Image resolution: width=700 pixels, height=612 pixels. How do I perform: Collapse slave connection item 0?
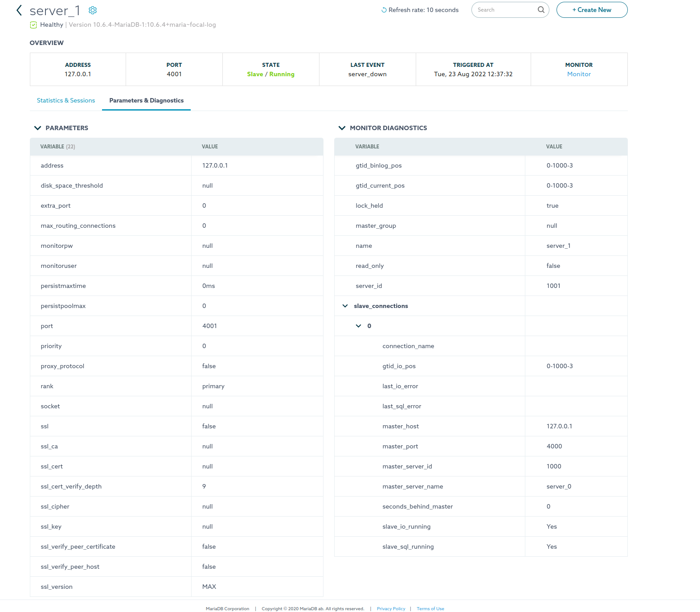(358, 326)
